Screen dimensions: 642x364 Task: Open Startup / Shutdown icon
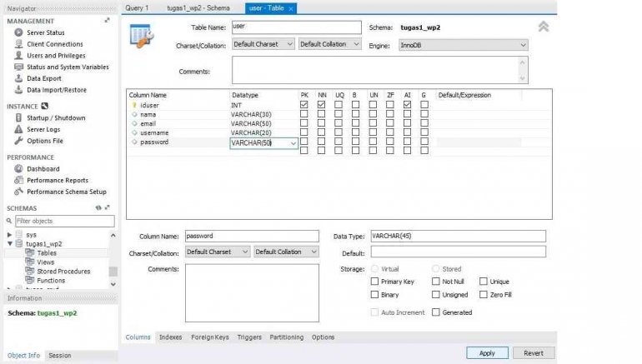[18, 117]
